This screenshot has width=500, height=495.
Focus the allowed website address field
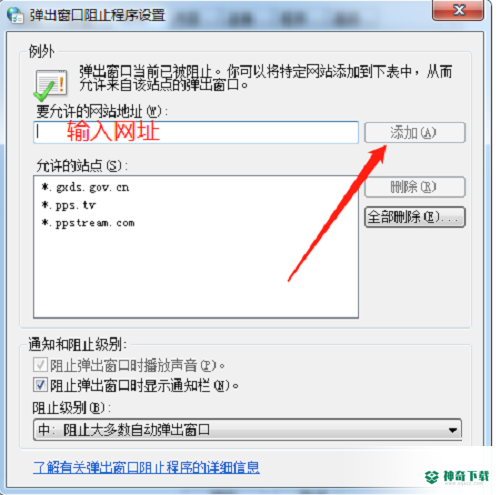coord(196,132)
